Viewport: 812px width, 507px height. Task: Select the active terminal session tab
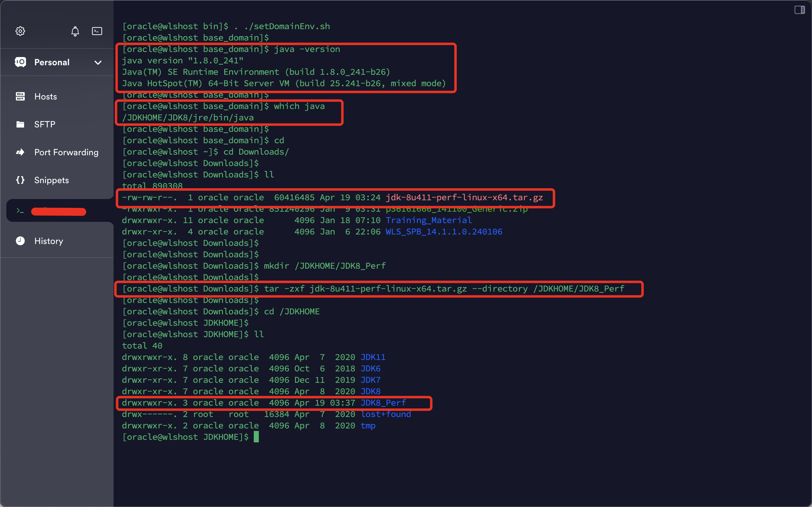click(59, 211)
